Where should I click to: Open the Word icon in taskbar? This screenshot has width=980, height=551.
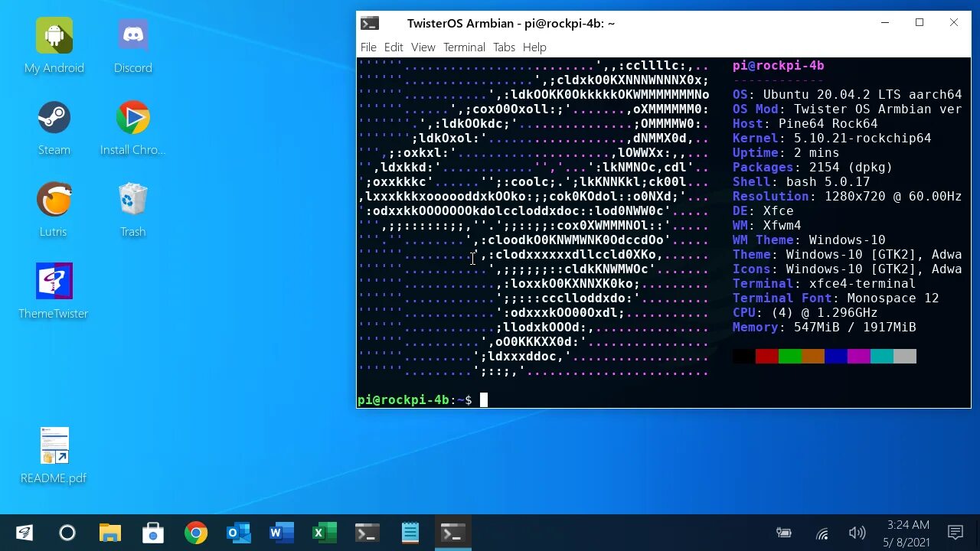[282, 533]
